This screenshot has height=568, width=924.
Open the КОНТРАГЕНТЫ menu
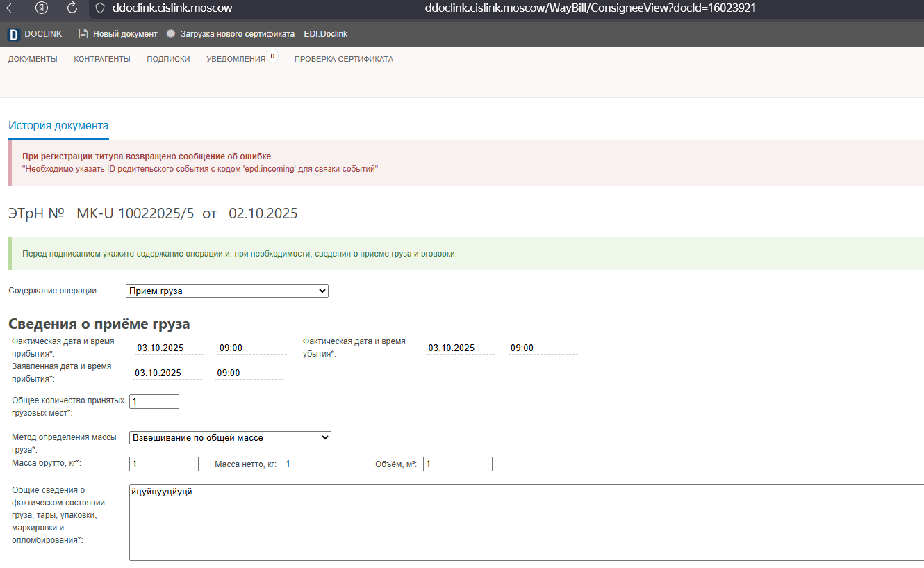click(102, 59)
